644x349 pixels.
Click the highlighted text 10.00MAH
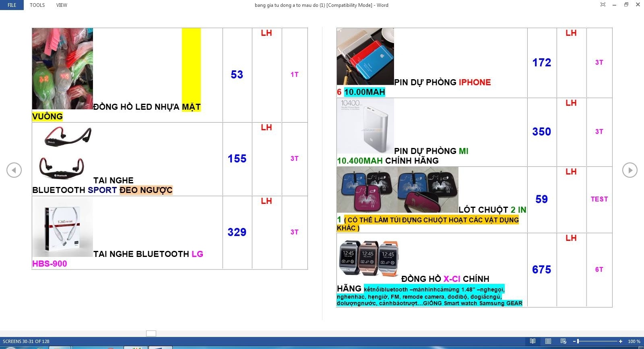click(x=365, y=92)
